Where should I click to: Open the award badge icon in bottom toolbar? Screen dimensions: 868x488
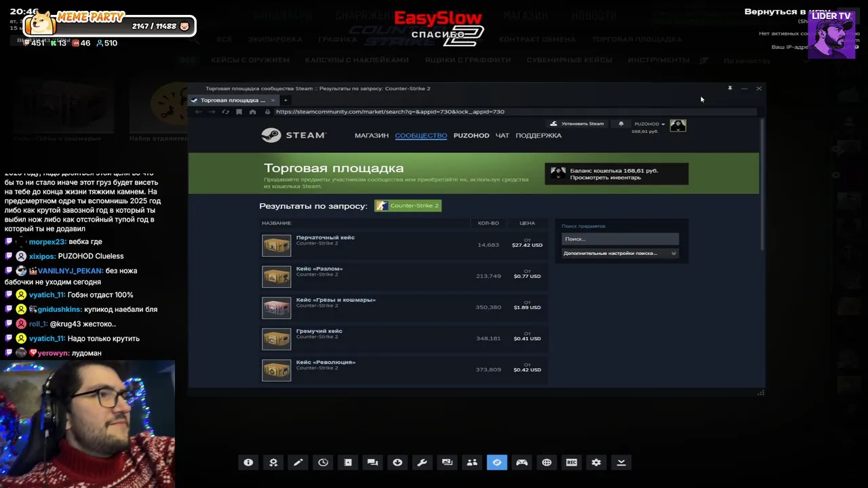pyautogui.click(x=273, y=462)
